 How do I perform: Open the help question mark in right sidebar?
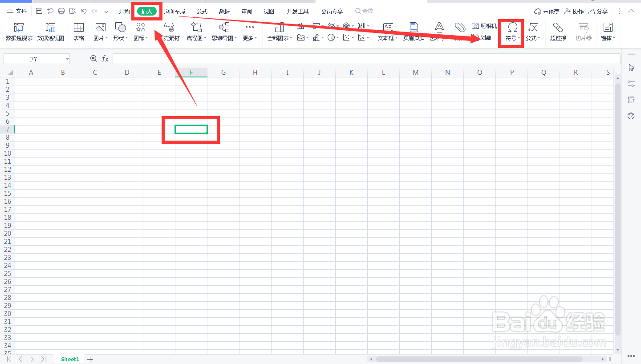point(631,116)
